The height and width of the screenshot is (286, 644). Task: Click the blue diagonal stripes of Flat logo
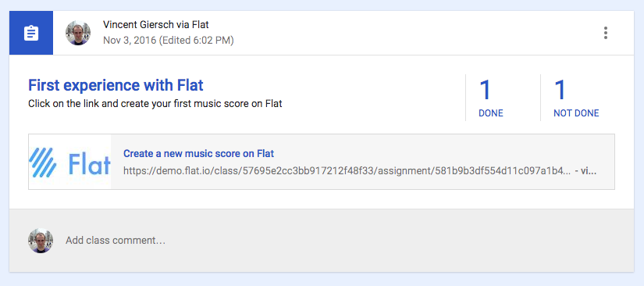tap(43, 163)
